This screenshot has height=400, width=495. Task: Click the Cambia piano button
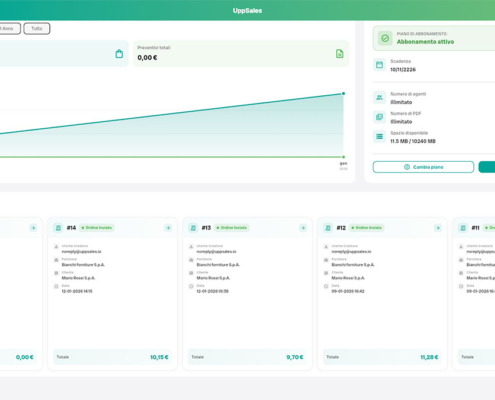[423, 167]
